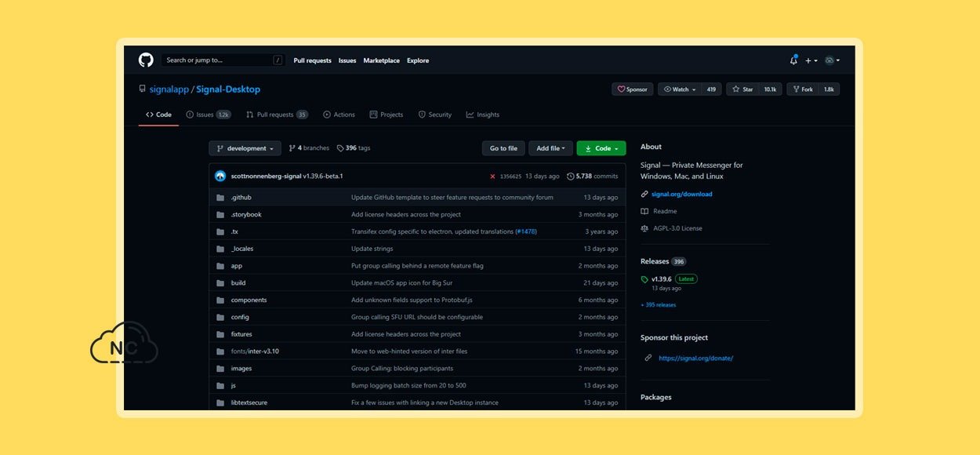Open the 419 watchers count
The height and width of the screenshot is (455, 980).
coord(711,89)
